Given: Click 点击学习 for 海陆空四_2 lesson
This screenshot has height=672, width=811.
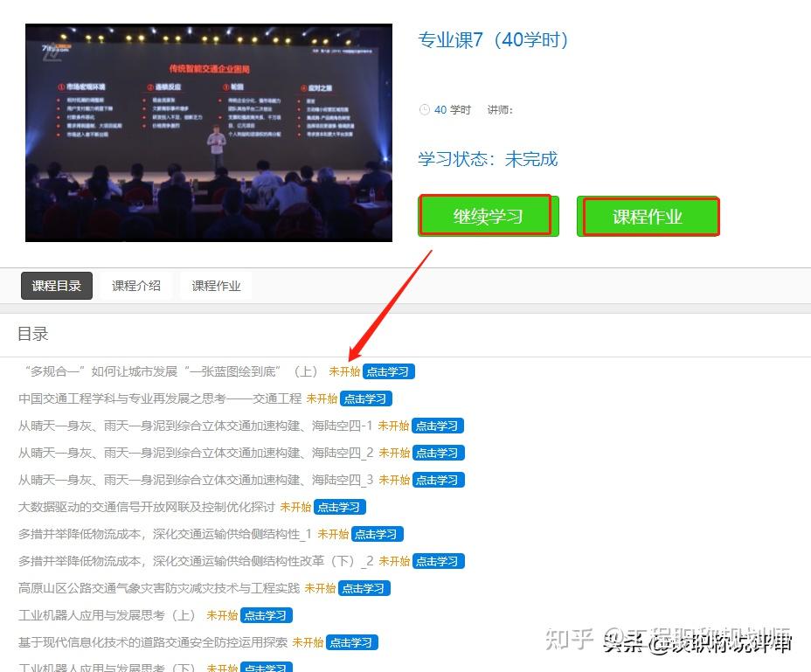Looking at the screenshot, I should coord(438,453).
